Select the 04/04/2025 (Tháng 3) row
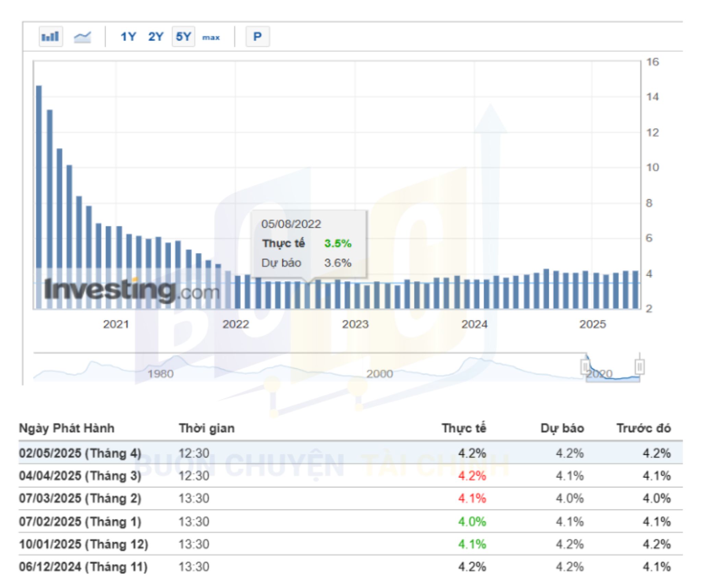The image size is (702, 588). pos(80,476)
